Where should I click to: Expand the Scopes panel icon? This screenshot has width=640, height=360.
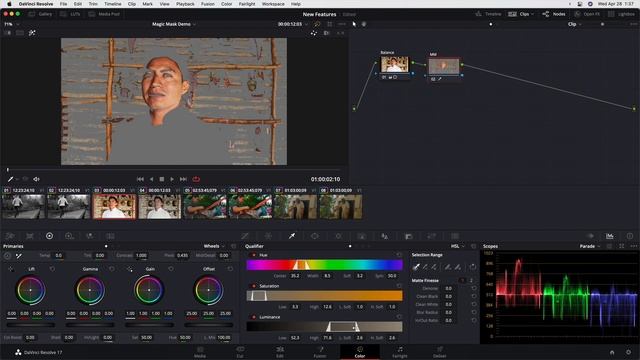(x=621, y=246)
